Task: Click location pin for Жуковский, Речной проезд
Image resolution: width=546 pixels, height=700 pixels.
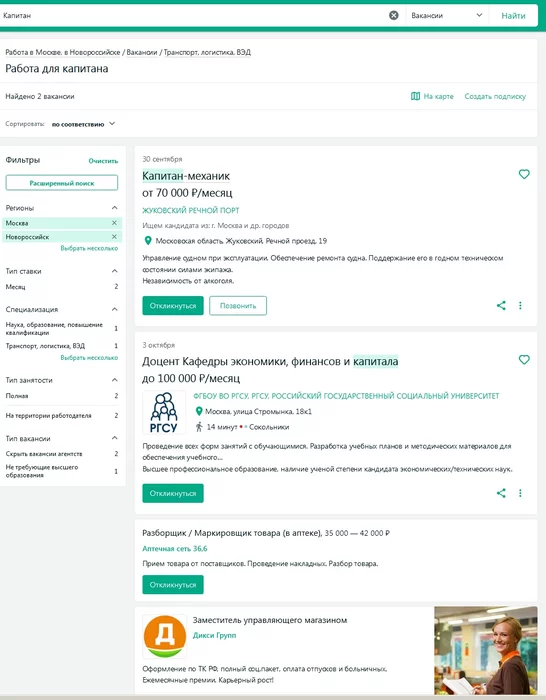Action: 148,241
